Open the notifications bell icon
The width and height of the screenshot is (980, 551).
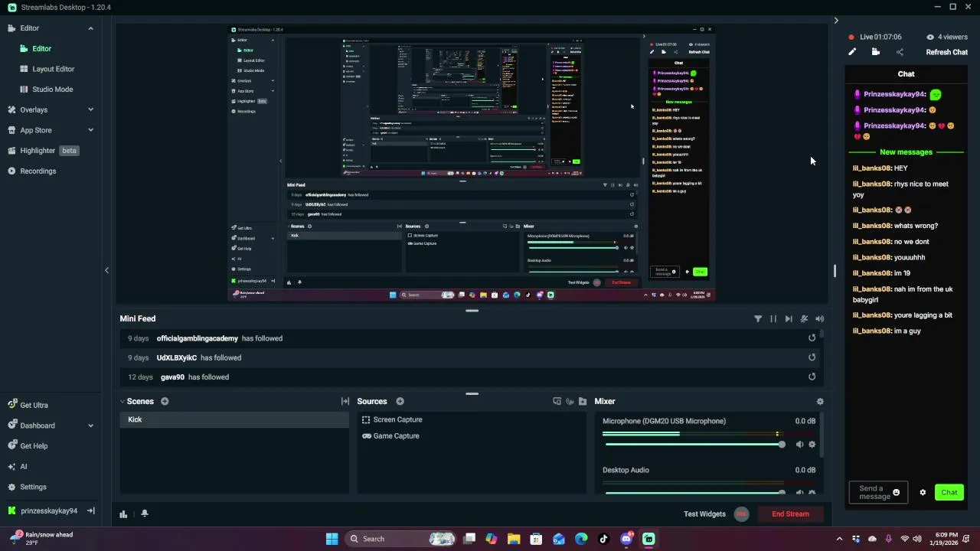click(145, 514)
